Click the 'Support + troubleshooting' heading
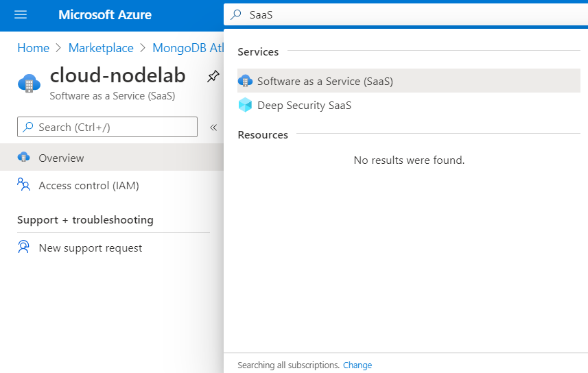This screenshot has height=373, width=588. coord(86,220)
